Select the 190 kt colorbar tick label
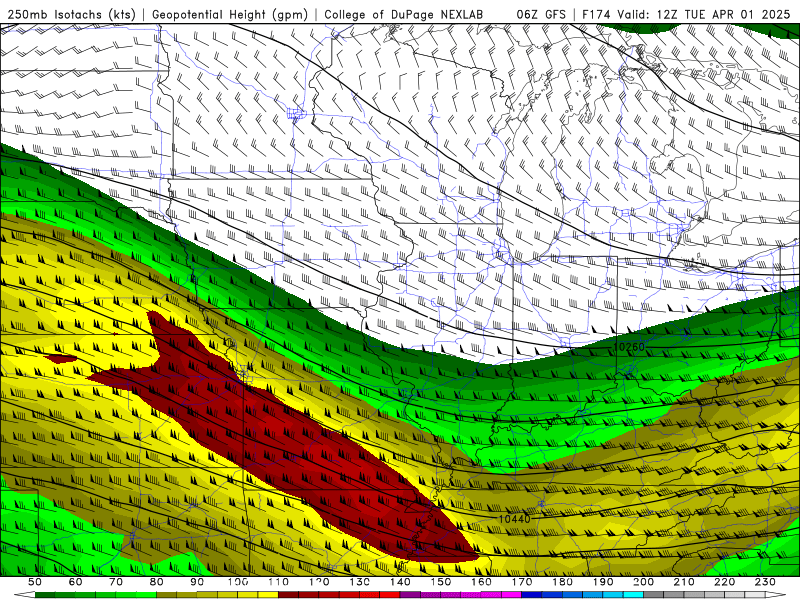The height and width of the screenshot is (600, 800). click(x=603, y=582)
